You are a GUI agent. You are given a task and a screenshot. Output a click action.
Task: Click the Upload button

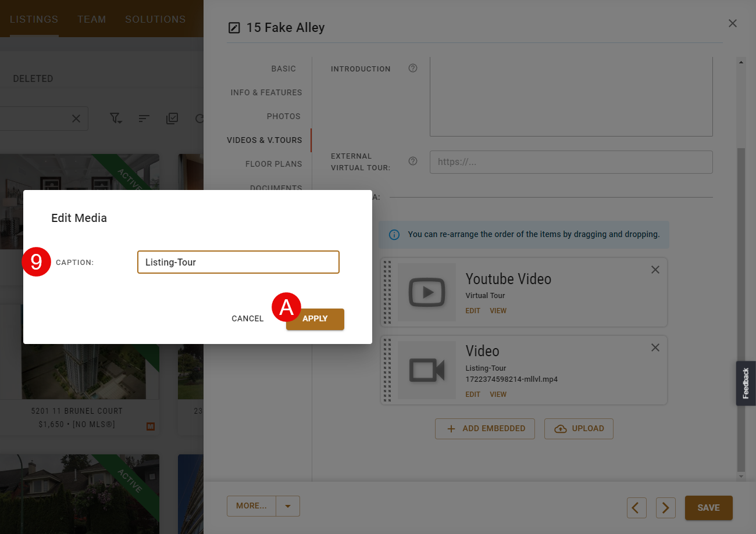(579, 428)
